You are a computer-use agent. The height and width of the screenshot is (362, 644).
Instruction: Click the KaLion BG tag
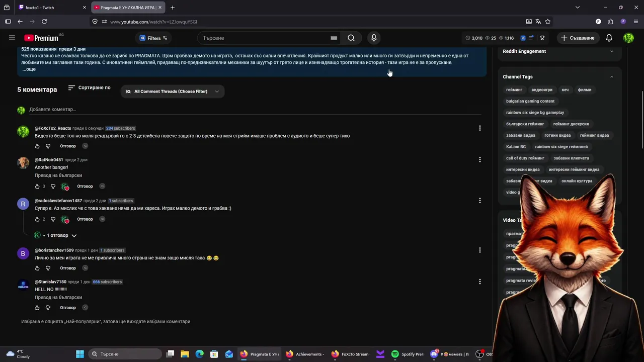[x=516, y=147]
